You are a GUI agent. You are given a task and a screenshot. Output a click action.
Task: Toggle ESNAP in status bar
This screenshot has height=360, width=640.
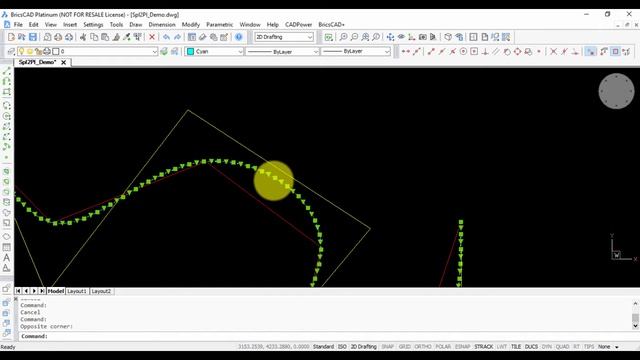pyautogui.click(x=462, y=347)
